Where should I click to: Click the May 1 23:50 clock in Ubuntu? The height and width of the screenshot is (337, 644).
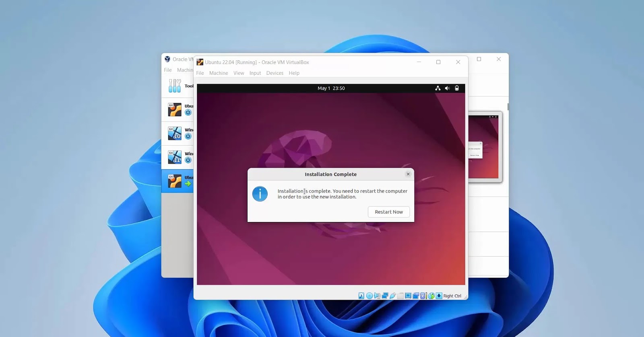331,88
